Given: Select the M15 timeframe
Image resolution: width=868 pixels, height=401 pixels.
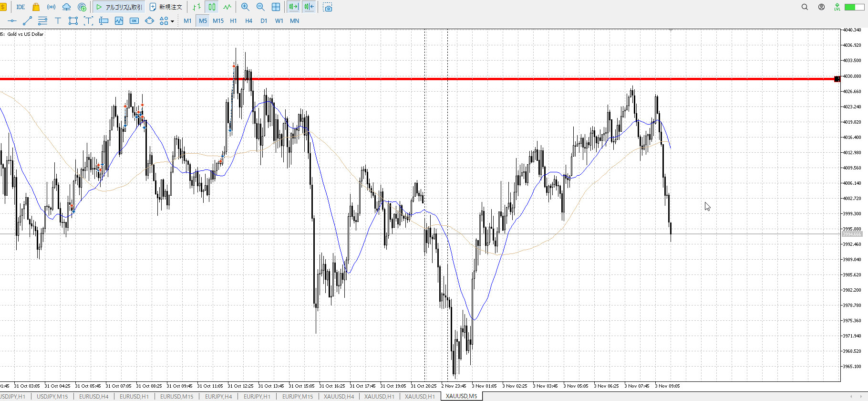Looking at the screenshot, I should (218, 21).
